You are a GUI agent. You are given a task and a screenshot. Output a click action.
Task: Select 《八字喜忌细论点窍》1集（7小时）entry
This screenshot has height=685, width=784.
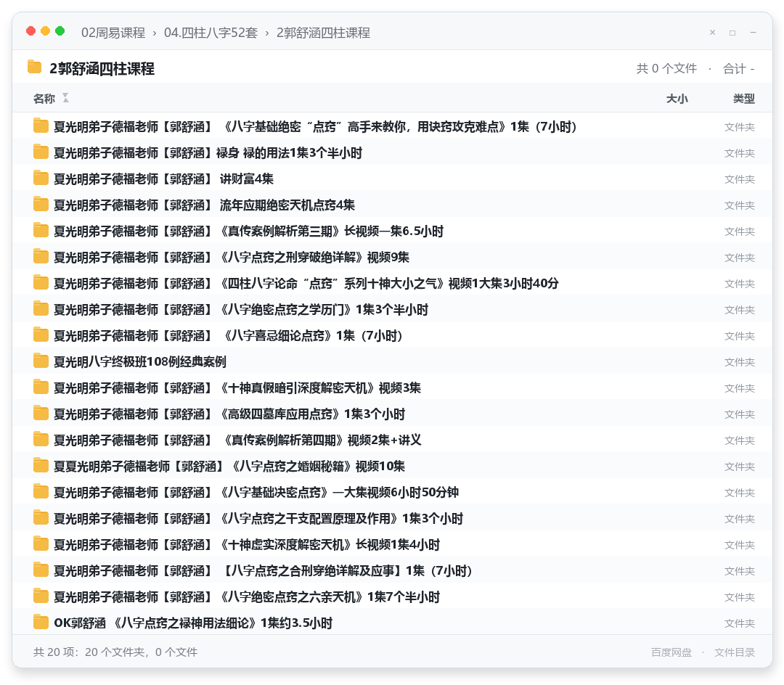pos(229,335)
